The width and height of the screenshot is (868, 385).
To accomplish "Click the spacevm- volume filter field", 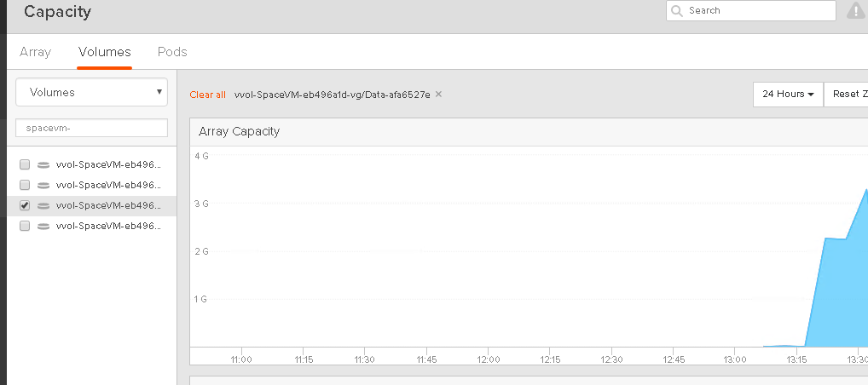I will click(91, 128).
